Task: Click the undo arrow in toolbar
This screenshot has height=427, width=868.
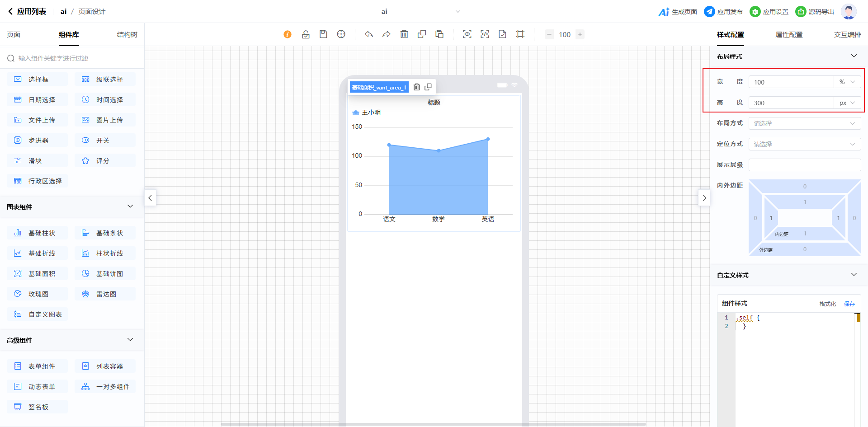Action: [369, 34]
